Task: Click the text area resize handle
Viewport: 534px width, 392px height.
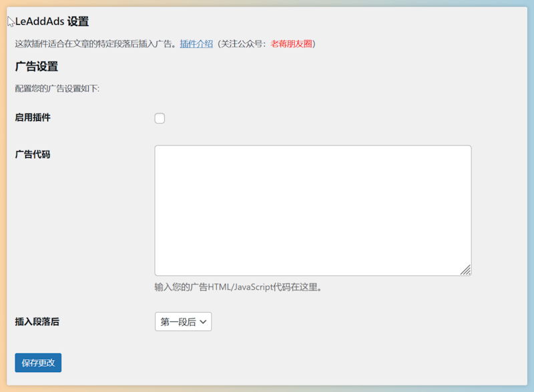Action: pyautogui.click(x=465, y=269)
